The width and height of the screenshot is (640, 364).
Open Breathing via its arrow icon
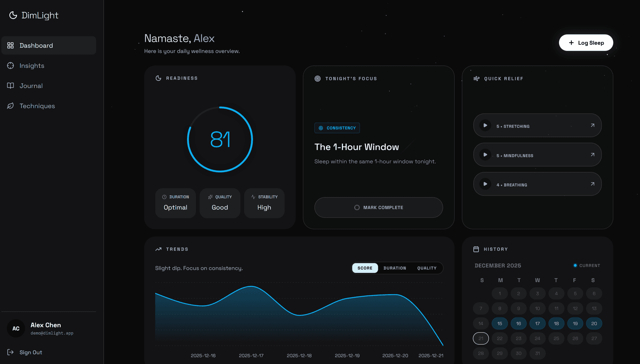point(592,184)
